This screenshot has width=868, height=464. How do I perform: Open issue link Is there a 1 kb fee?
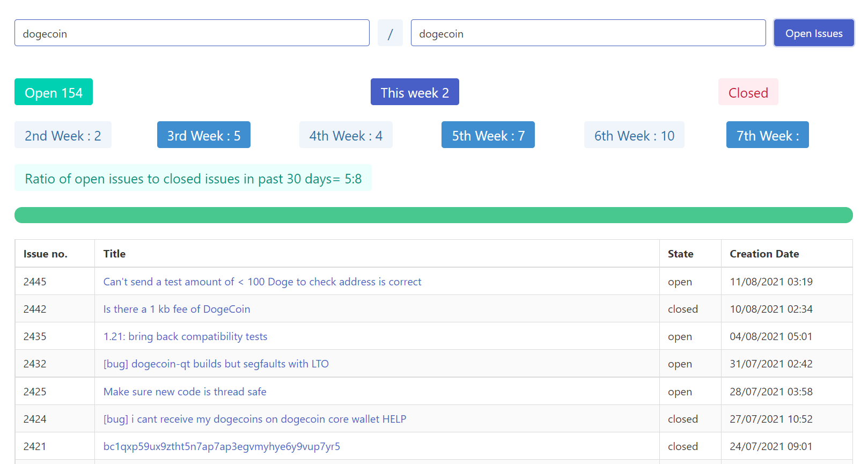pyautogui.click(x=177, y=309)
